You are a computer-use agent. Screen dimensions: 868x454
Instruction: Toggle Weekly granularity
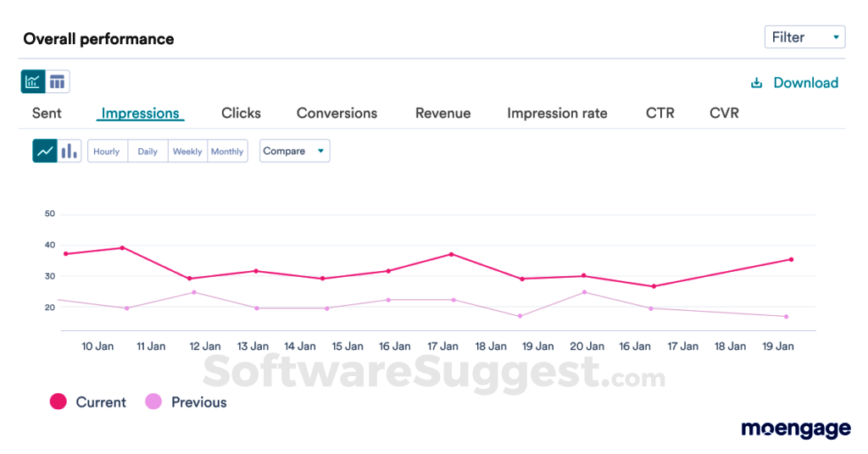point(187,152)
